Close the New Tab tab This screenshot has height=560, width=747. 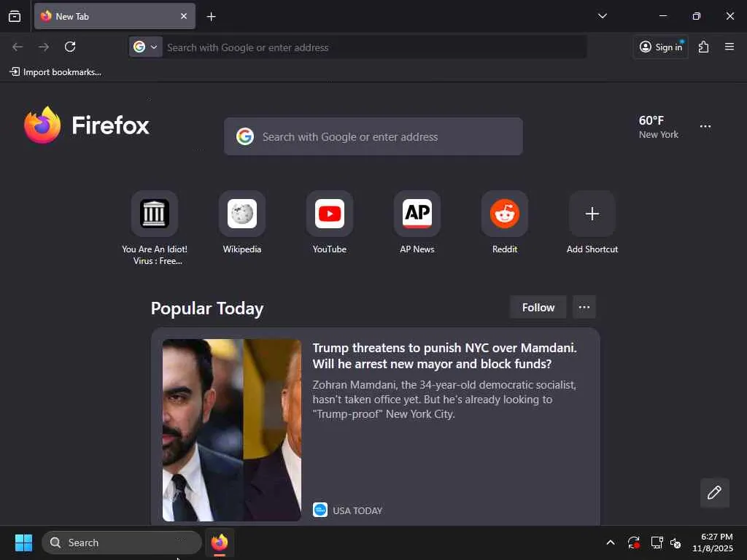[x=184, y=16]
